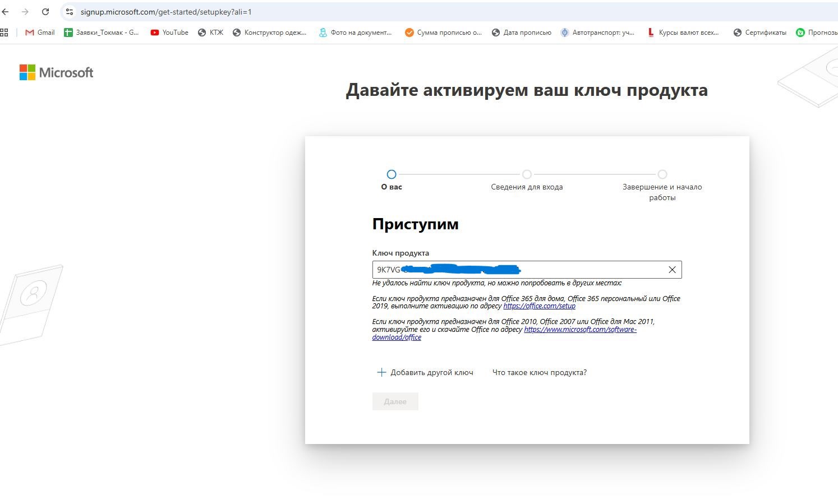This screenshot has height=504, width=838.
Task: Select the Сведения для входа step
Action: (527, 180)
